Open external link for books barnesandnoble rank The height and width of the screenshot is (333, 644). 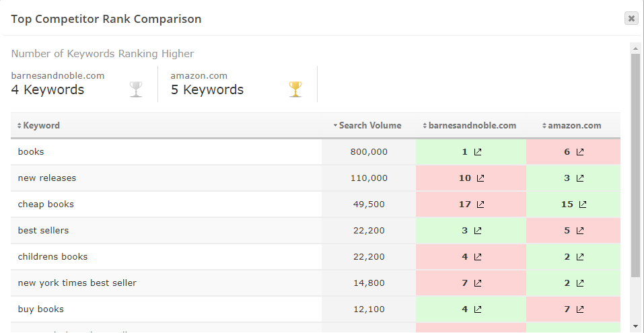pyautogui.click(x=478, y=152)
